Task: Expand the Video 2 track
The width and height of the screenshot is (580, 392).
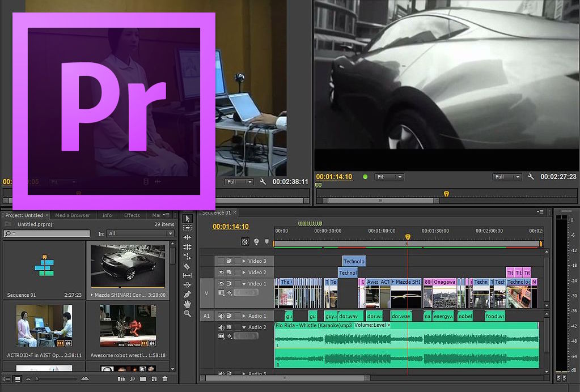Action: tap(244, 272)
